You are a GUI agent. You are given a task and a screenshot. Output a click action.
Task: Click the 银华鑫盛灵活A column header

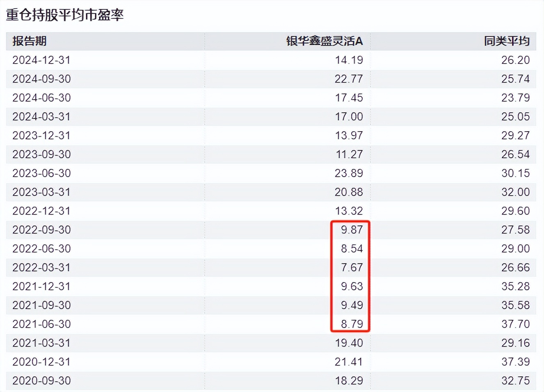(x=325, y=41)
